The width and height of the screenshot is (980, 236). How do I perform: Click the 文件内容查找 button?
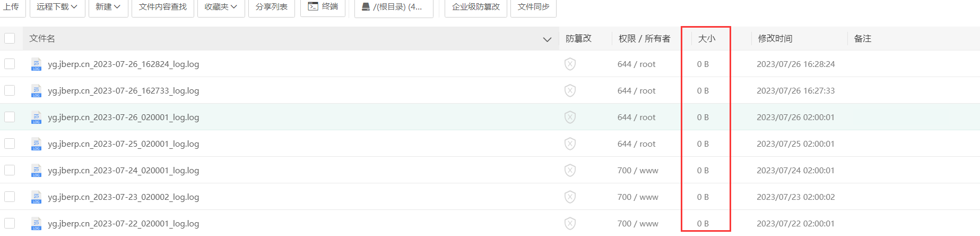(163, 7)
